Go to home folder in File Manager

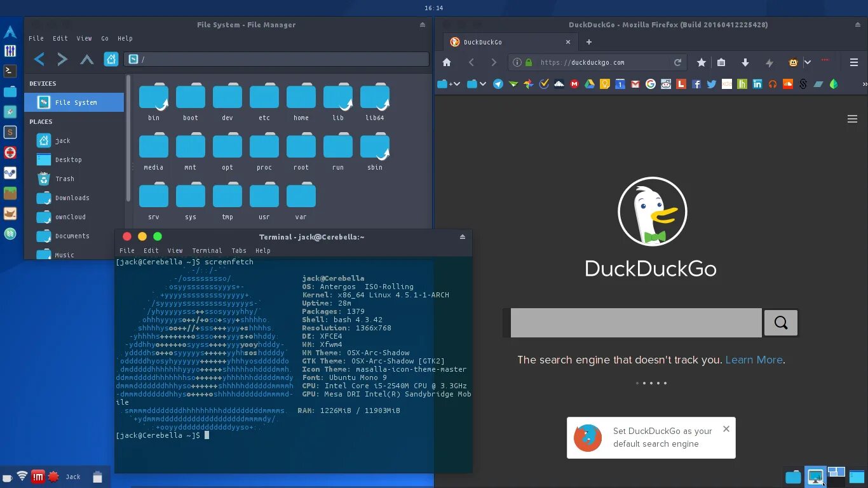click(111, 59)
